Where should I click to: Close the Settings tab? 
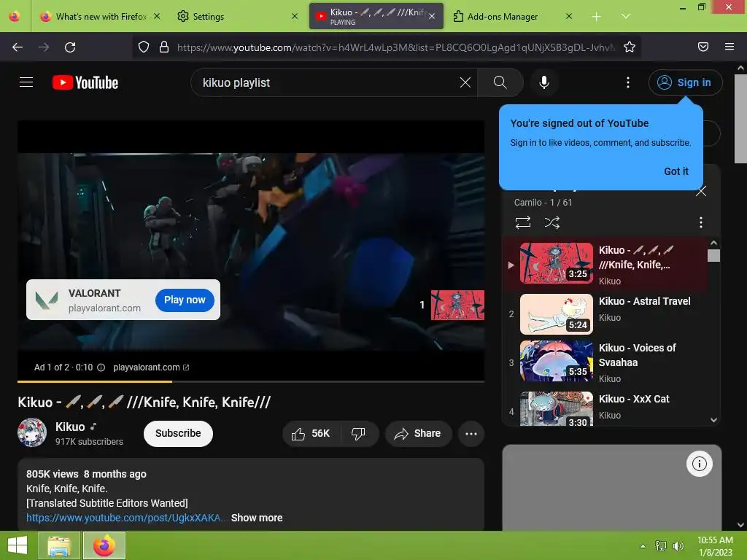tap(295, 17)
